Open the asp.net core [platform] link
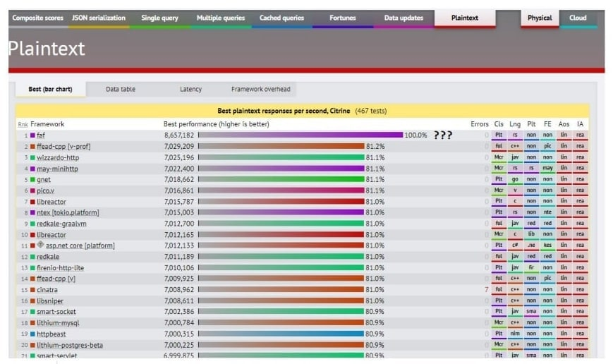The height and width of the screenshot is (364, 613). tap(80, 245)
